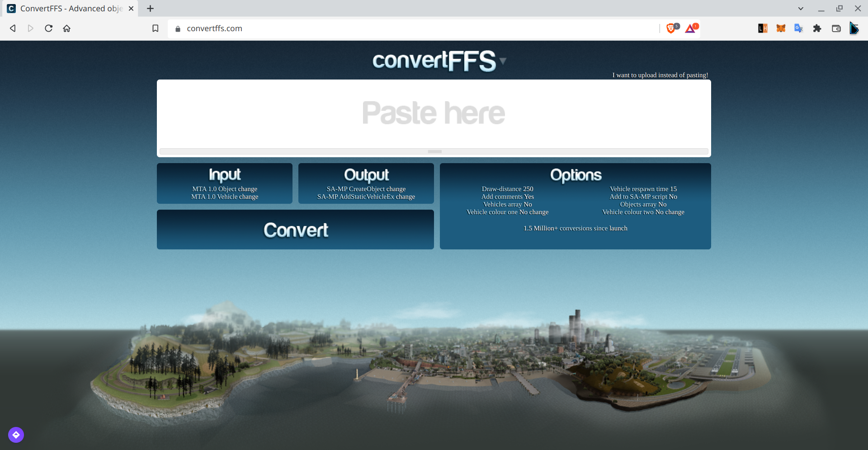Go back to previous page

click(13, 28)
